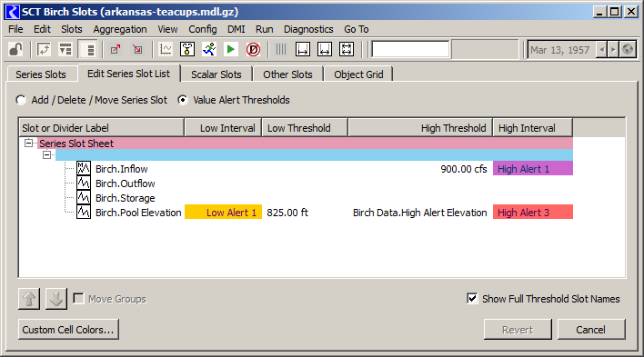
Task: Click the Birch.Storage slot icon
Action: coord(84,198)
